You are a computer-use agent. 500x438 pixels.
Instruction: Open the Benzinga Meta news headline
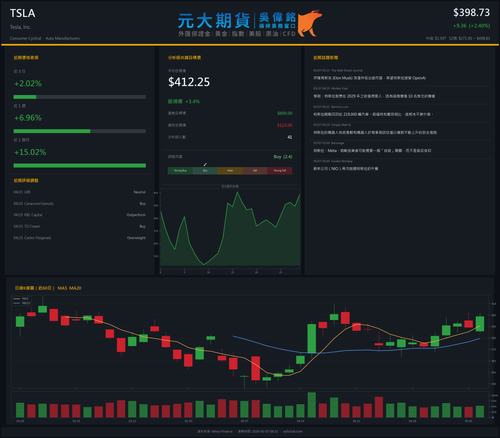(372, 151)
